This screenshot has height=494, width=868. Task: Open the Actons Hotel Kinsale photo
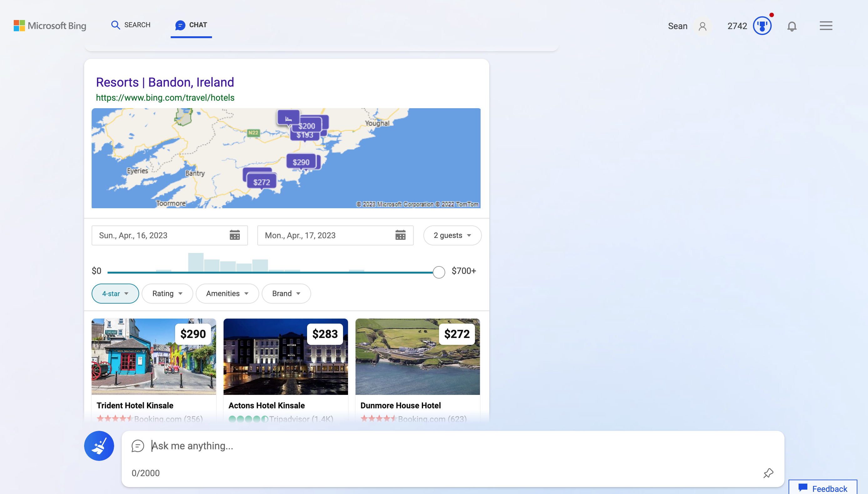(285, 357)
